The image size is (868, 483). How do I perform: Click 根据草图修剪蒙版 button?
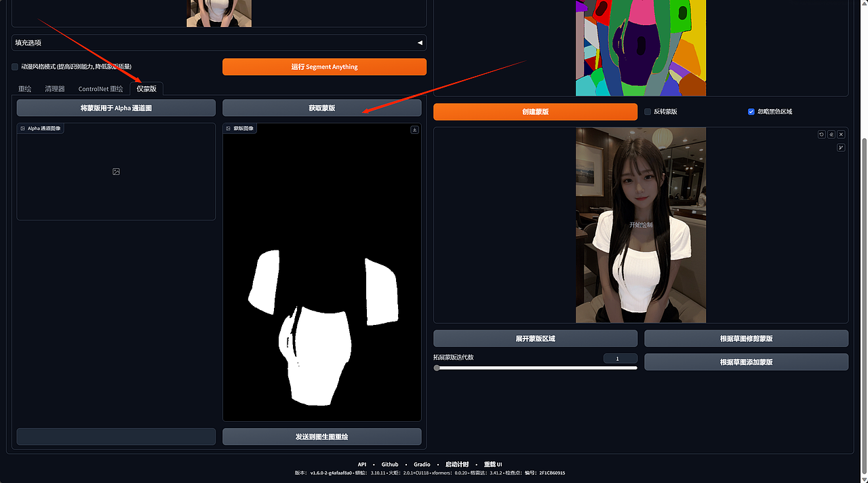(746, 338)
